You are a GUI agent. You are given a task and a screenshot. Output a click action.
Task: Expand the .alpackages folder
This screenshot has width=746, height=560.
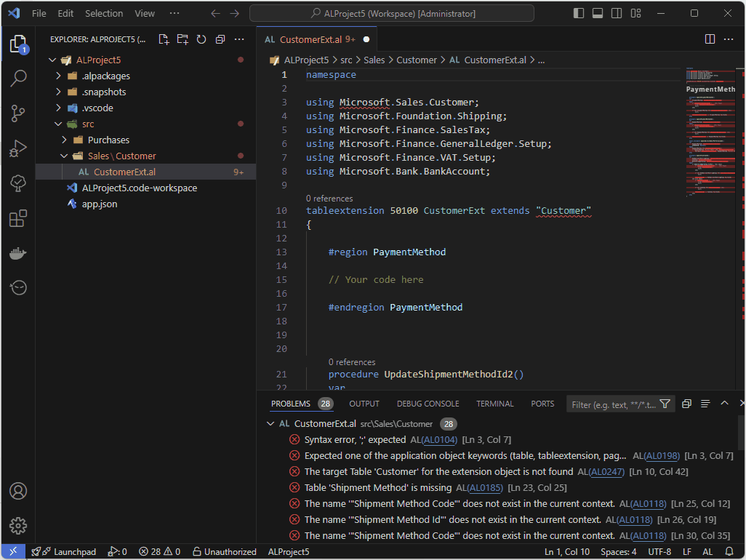pyautogui.click(x=58, y=76)
